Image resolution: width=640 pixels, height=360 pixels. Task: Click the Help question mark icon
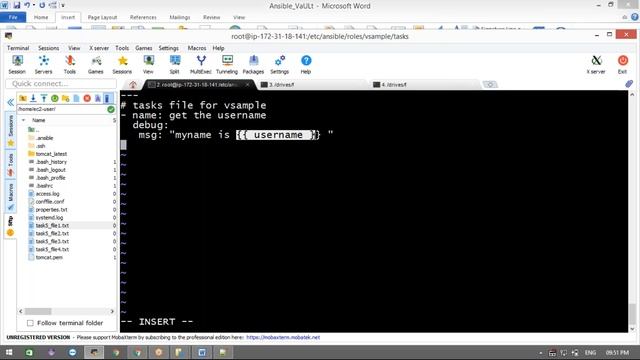(x=306, y=64)
